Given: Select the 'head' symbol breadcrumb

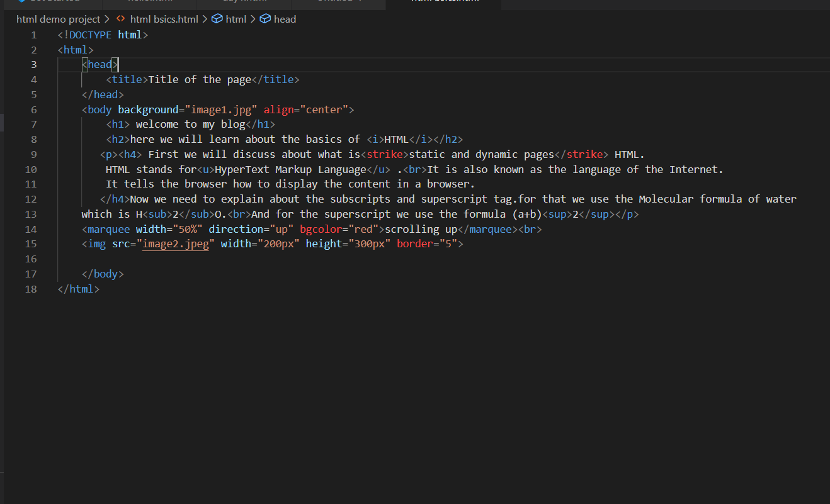Looking at the screenshot, I should [285, 19].
